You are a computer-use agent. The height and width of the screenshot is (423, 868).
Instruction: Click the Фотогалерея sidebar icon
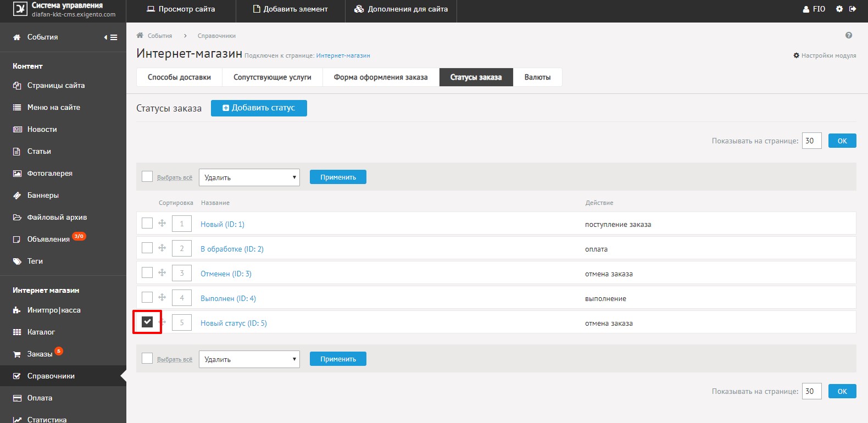click(x=17, y=173)
